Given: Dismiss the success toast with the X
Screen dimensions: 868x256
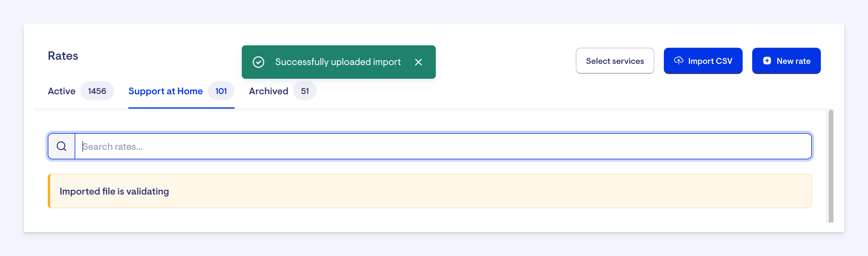Looking at the screenshot, I should pyautogui.click(x=418, y=62).
